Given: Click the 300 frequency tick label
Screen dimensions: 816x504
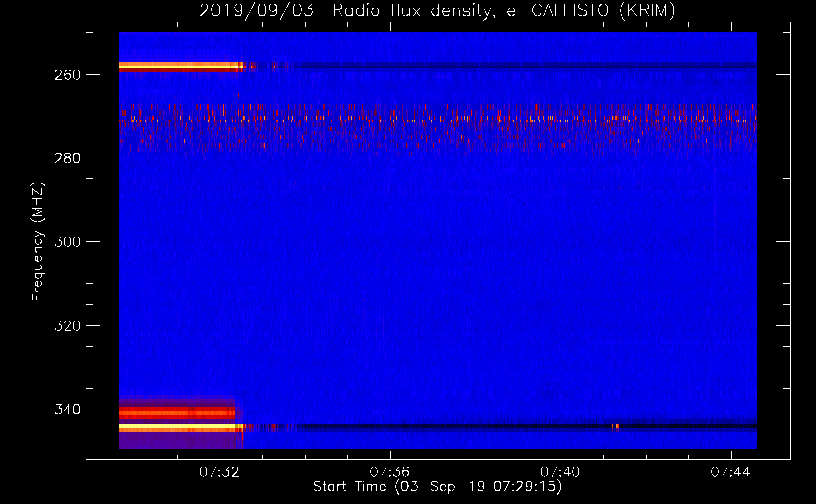Looking at the screenshot, I should (68, 242).
